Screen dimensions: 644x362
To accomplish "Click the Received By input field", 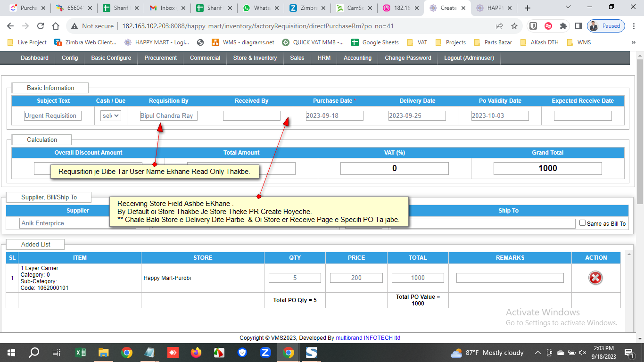I will [x=252, y=115].
